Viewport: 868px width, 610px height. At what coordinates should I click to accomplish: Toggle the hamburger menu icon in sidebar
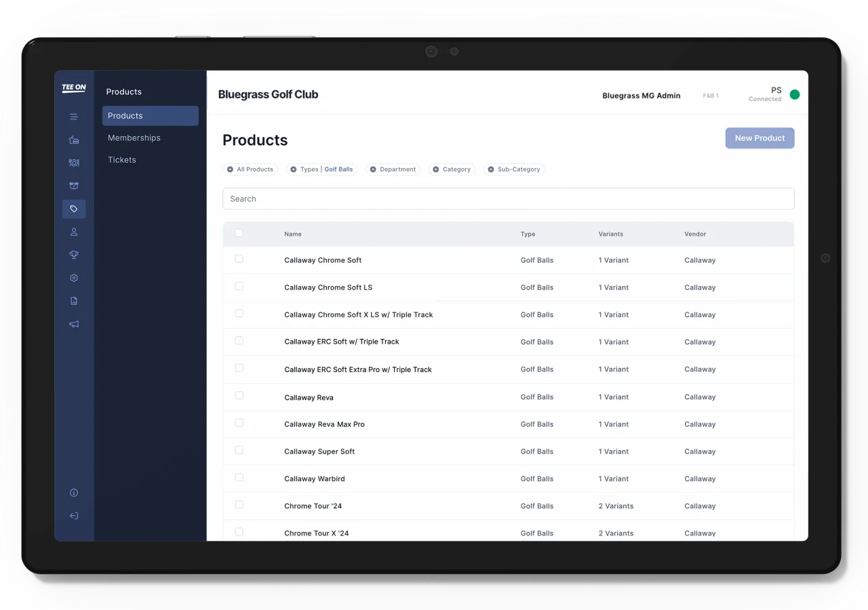coord(74,117)
